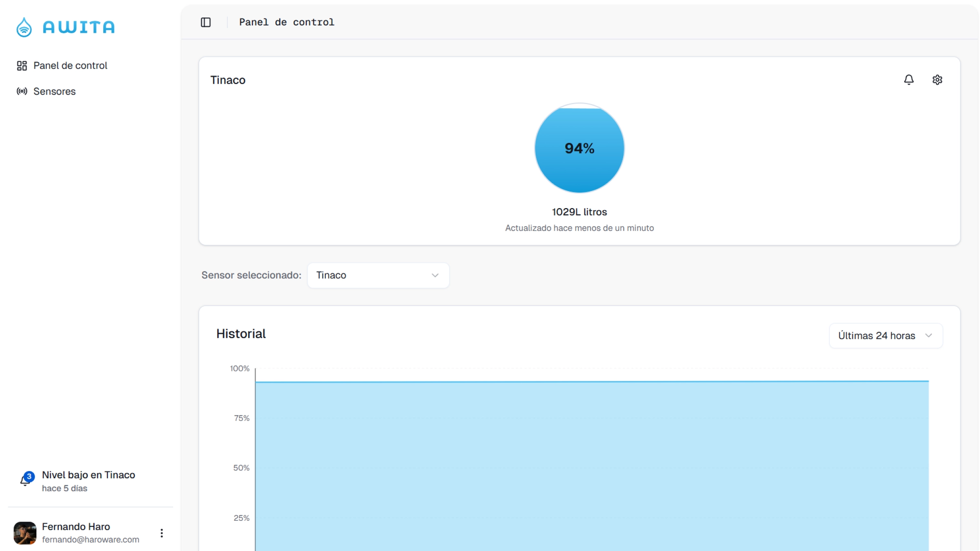
Task: Click the hace 5 días timestamp
Action: pos(65,489)
